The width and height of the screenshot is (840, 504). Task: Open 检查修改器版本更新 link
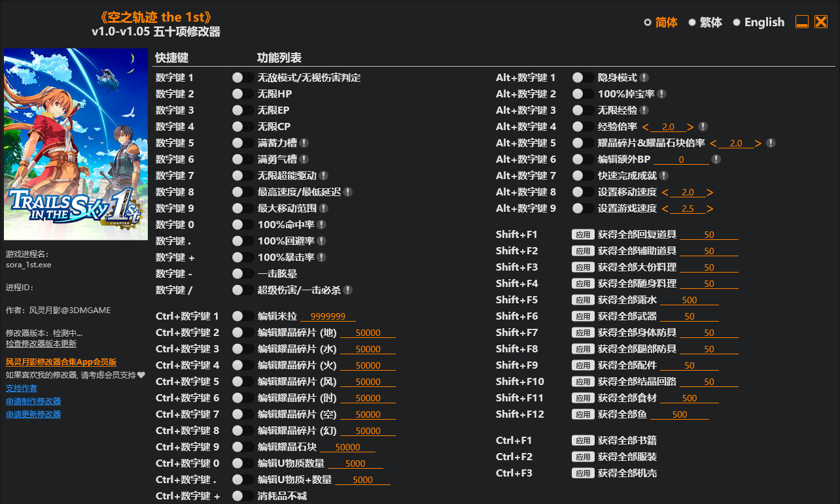pyautogui.click(x=41, y=344)
